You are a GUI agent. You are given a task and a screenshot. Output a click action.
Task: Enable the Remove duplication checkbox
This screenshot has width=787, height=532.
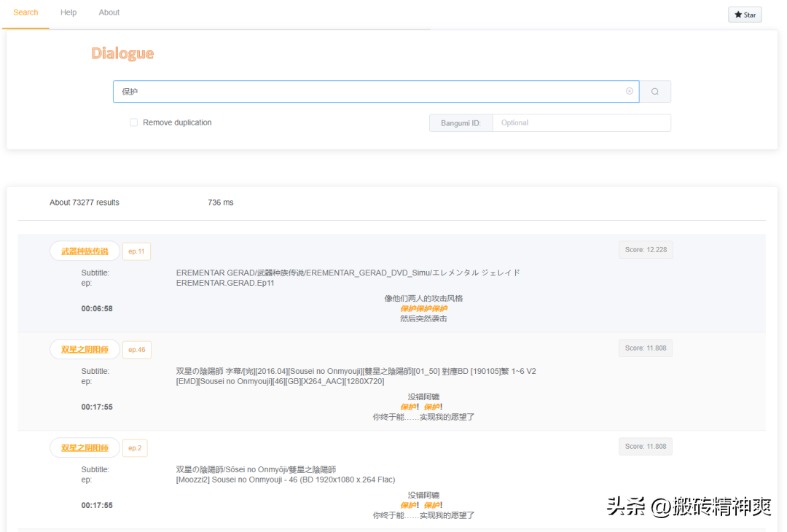tap(133, 122)
